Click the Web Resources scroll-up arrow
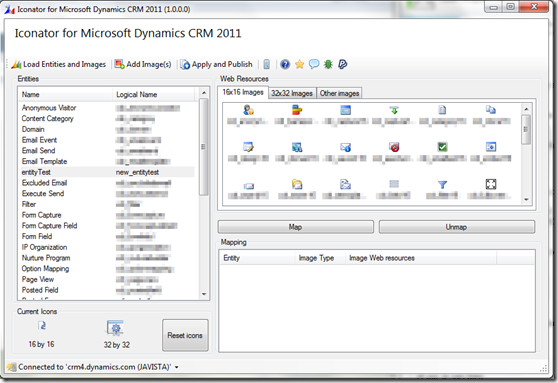The image size is (558, 383). pyautogui.click(x=526, y=109)
